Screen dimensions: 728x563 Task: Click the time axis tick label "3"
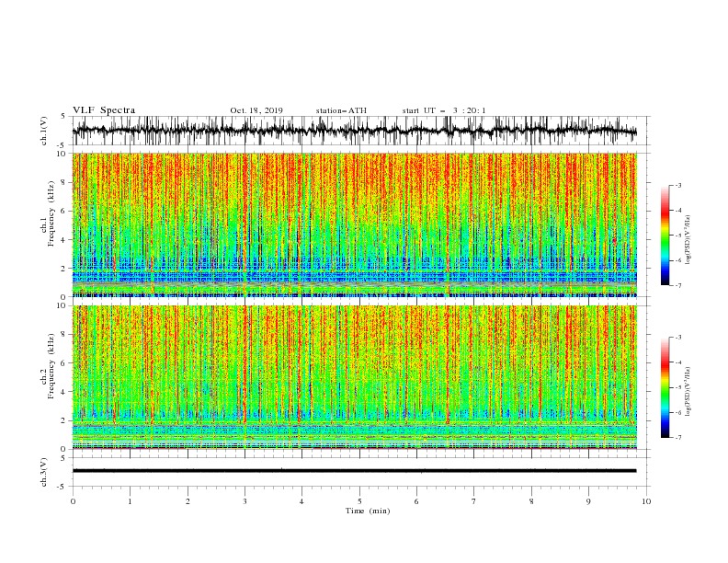tap(245, 501)
